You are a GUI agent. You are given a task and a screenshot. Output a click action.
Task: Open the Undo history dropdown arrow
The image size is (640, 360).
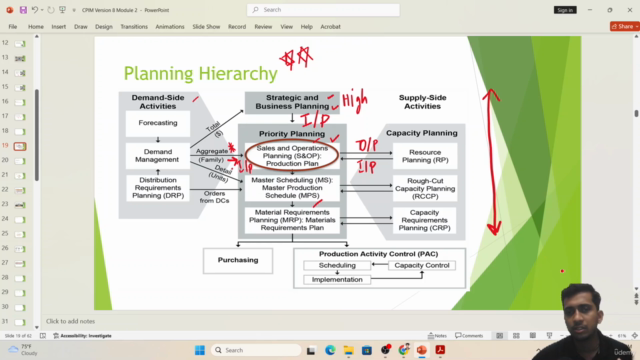click(42, 10)
